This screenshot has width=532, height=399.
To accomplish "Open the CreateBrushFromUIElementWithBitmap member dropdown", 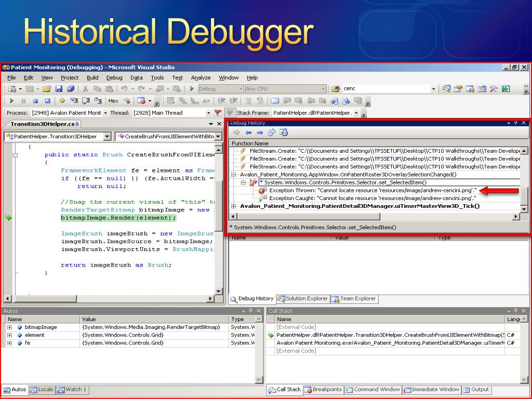I will point(218,137).
